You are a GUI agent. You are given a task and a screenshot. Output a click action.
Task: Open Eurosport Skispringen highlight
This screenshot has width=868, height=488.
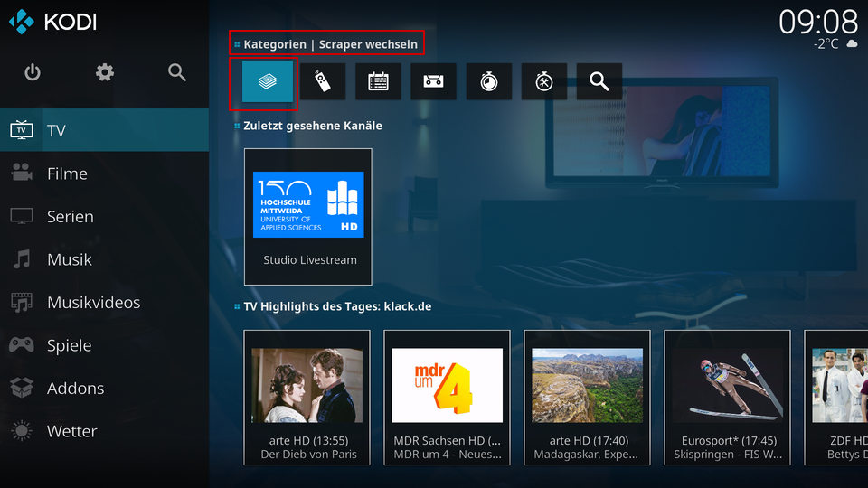coord(727,398)
